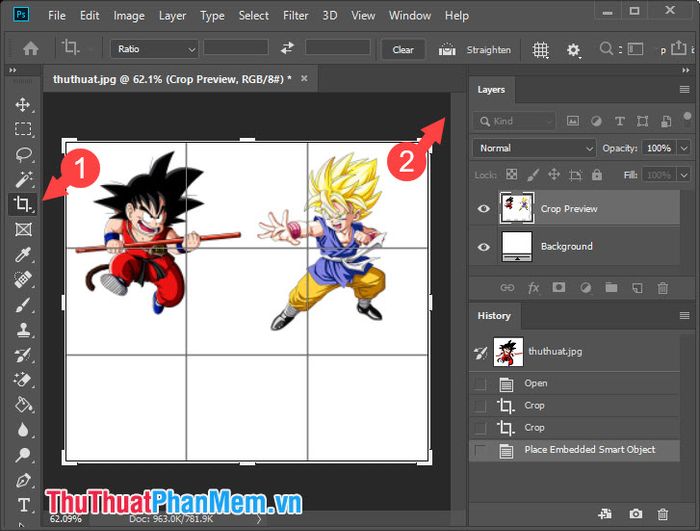Select the Frame tool
This screenshot has height=531, width=700.
coord(23,230)
